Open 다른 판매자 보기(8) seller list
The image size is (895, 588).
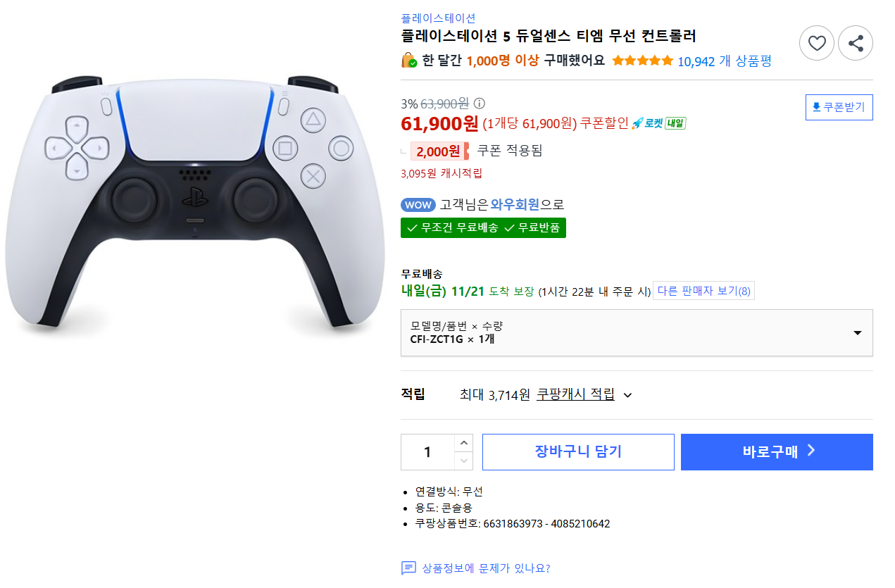pos(703,290)
